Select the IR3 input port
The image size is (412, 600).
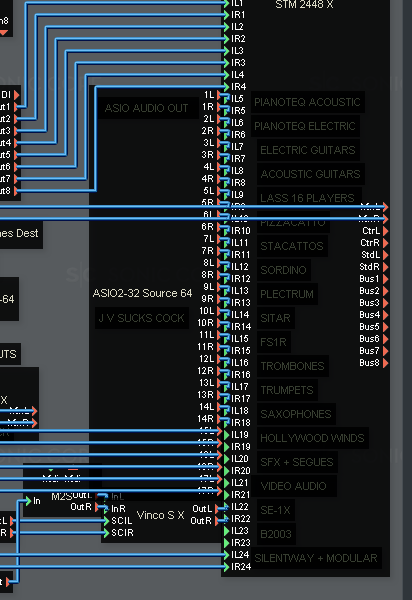226,63
